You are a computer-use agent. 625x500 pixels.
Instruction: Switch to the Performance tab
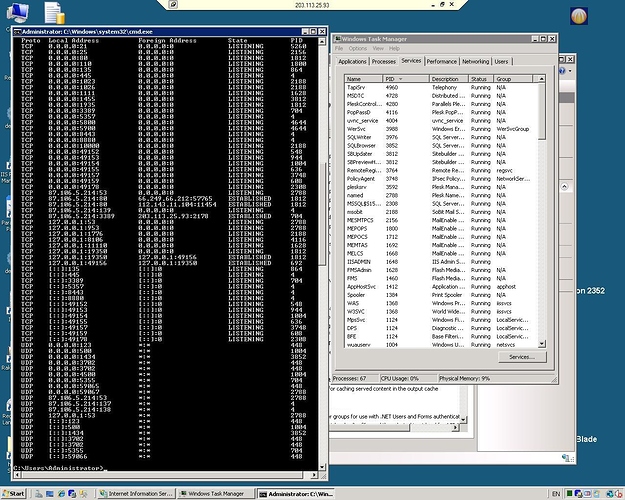pyautogui.click(x=442, y=61)
